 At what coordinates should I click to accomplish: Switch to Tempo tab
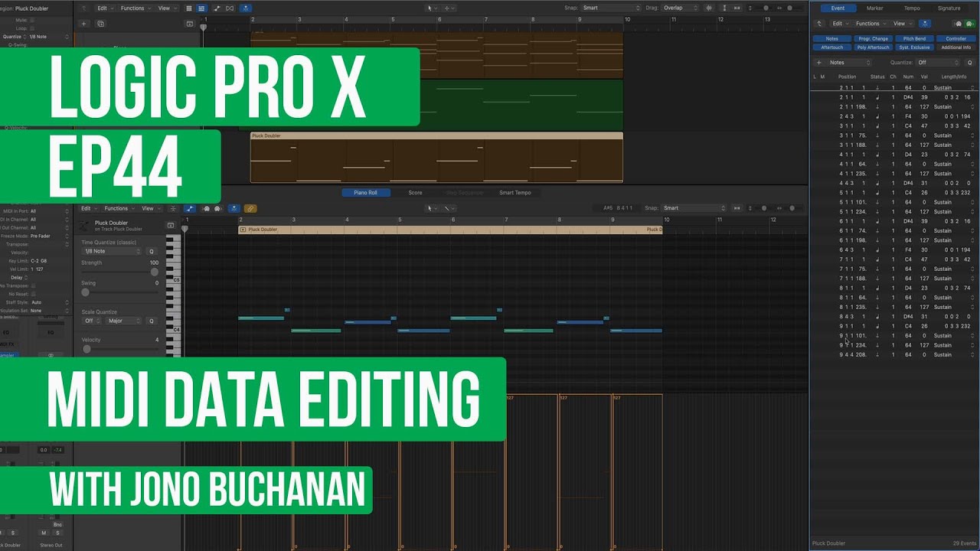click(x=912, y=8)
